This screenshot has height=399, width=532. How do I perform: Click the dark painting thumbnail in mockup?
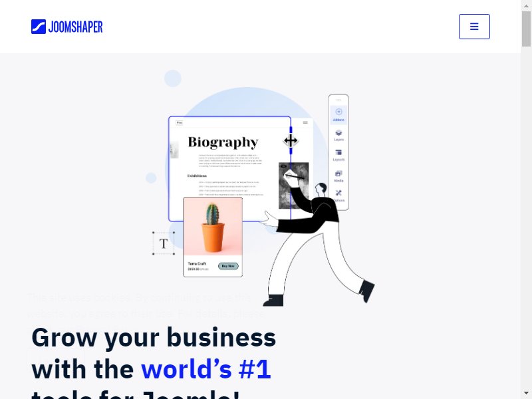point(293,186)
